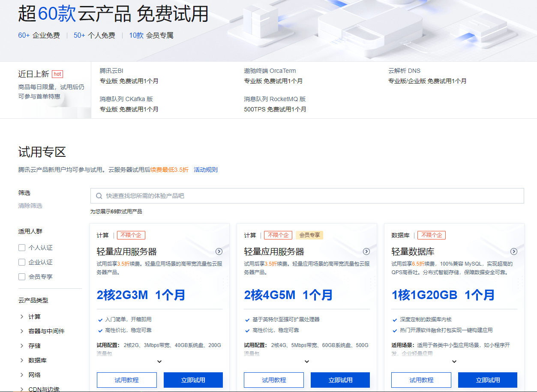Screen dimensions: 537x392
Task: Click the 10款 会员专属 text
Action: point(151,36)
